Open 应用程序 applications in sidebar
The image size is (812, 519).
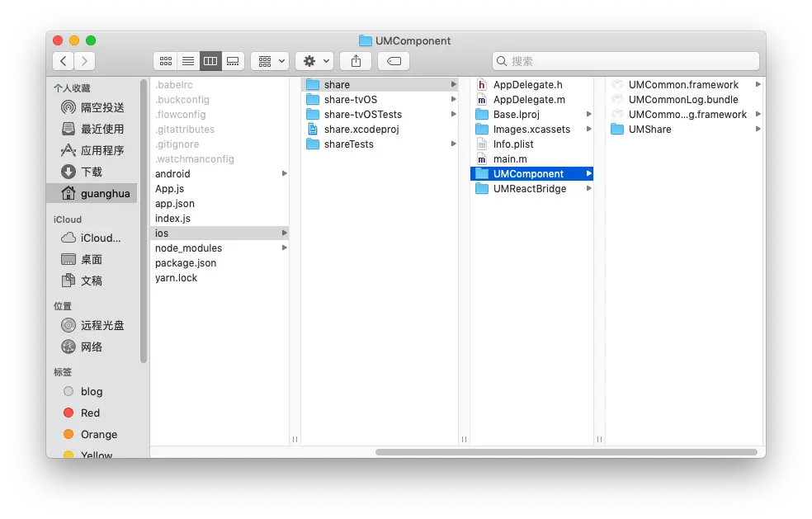pos(93,150)
